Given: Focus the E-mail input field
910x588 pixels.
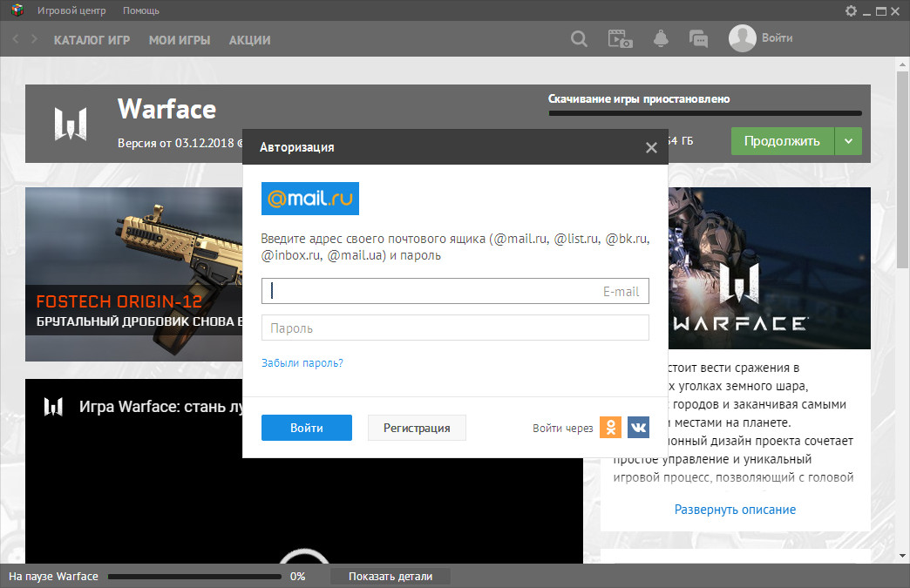Looking at the screenshot, I should pyautogui.click(x=455, y=291).
